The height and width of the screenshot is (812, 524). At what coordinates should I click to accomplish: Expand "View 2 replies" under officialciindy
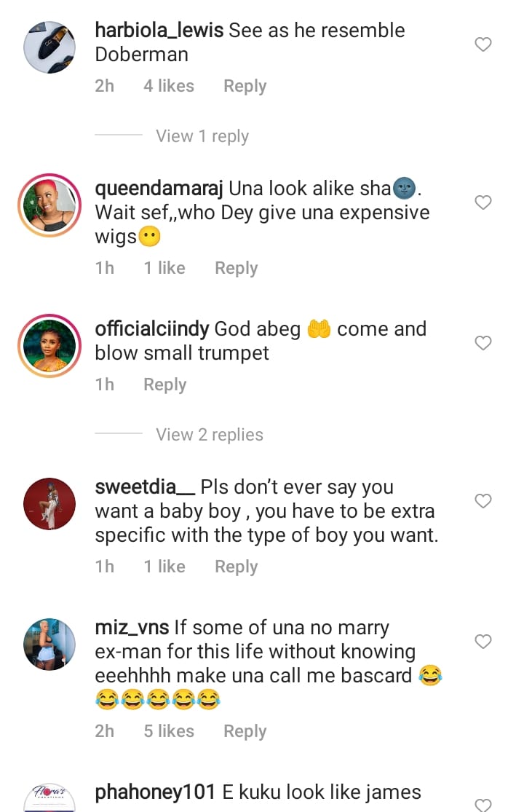click(x=209, y=435)
